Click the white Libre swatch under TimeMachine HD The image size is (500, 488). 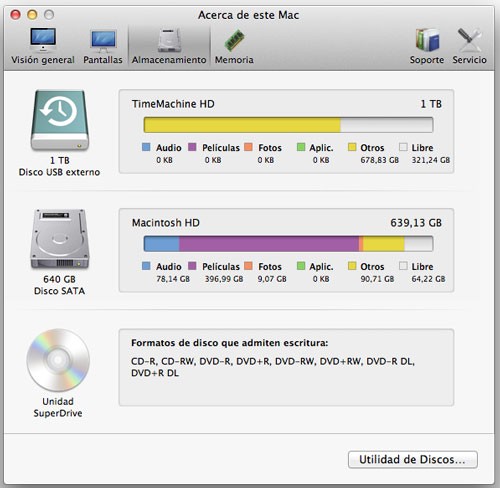pos(403,147)
